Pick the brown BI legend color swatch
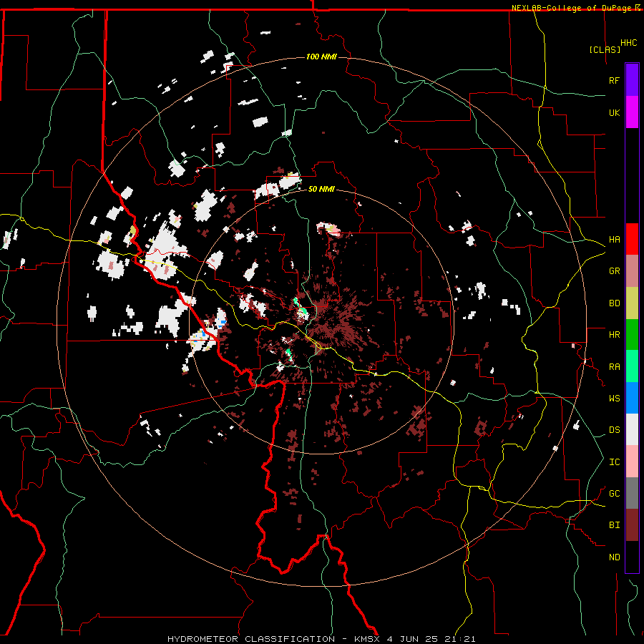The width and height of the screenshot is (644, 644). [x=632, y=525]
